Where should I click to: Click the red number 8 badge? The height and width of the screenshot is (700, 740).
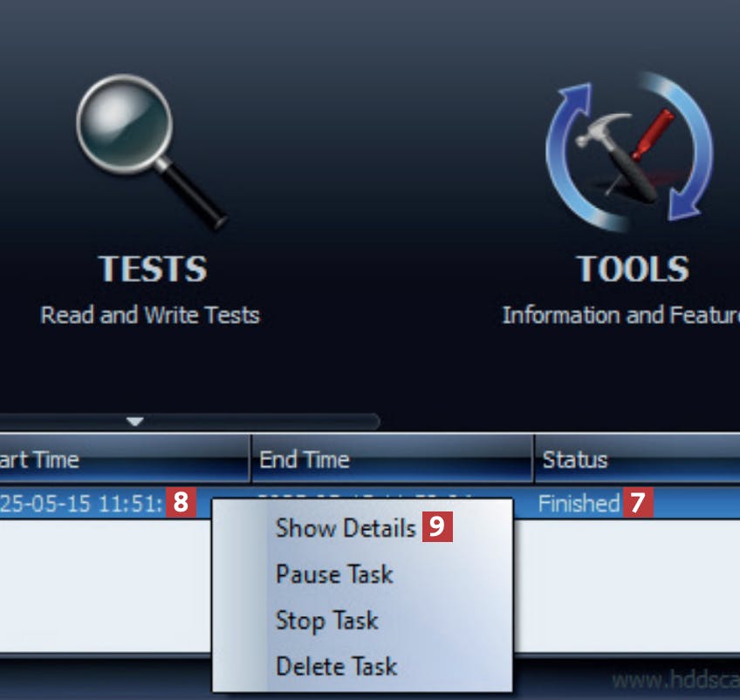(x=181, y=503)
